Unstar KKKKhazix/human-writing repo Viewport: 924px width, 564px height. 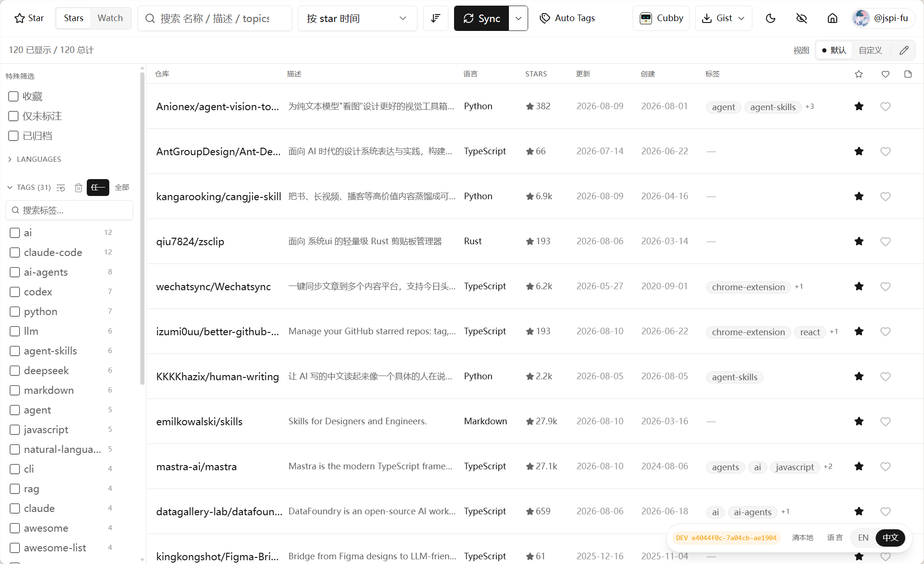pyautogui.click(x=859, y=376)
